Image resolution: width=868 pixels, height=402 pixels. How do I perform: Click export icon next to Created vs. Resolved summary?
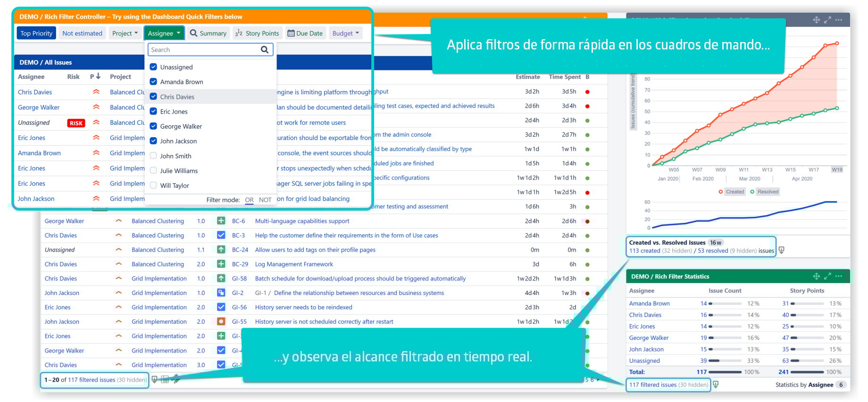click(781, 250)
